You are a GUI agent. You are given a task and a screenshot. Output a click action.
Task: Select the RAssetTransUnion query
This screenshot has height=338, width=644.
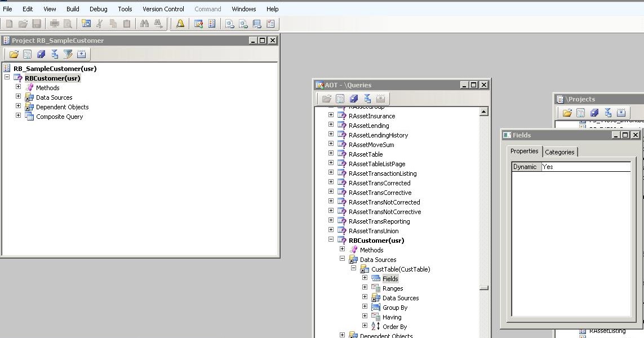[374, 230]
